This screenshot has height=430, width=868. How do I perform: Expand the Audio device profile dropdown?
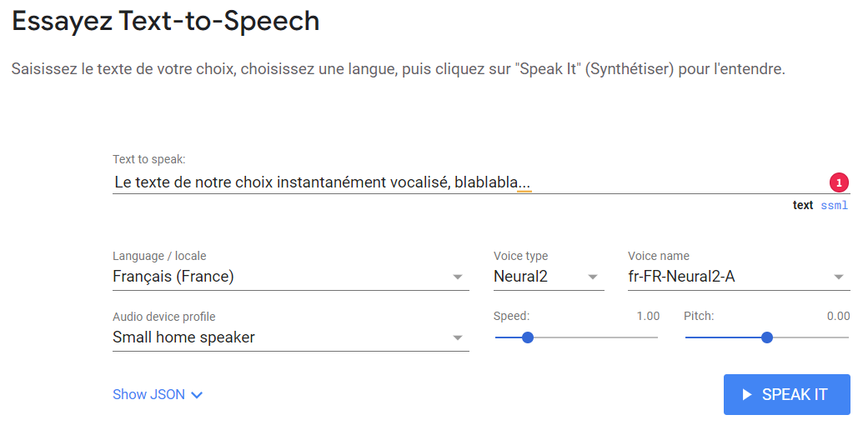point(458,337)
